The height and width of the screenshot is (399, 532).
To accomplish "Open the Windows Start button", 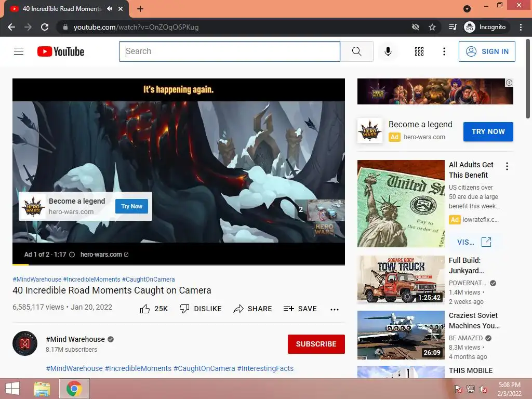I will click(12, 389).
